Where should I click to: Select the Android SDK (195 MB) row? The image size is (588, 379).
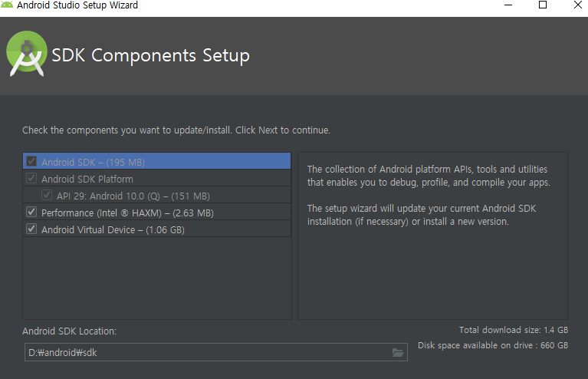[156, 161]
